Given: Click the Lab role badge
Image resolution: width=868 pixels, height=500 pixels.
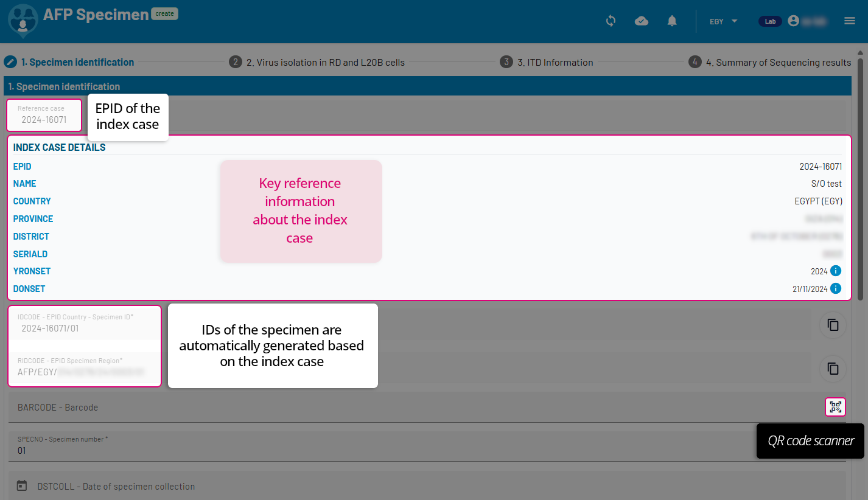Looking at the screenshot, I should coord(770,21).
